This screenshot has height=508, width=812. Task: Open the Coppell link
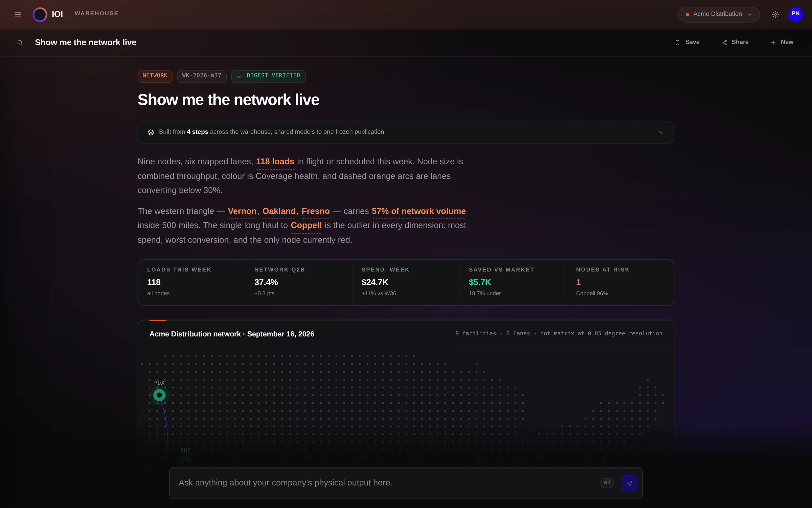coord(306,225)
